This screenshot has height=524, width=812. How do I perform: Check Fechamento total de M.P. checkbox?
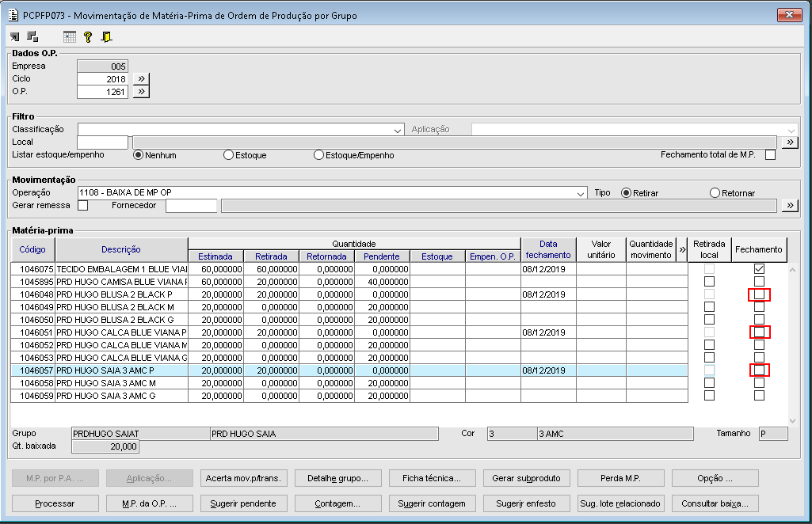pos(770,155)
